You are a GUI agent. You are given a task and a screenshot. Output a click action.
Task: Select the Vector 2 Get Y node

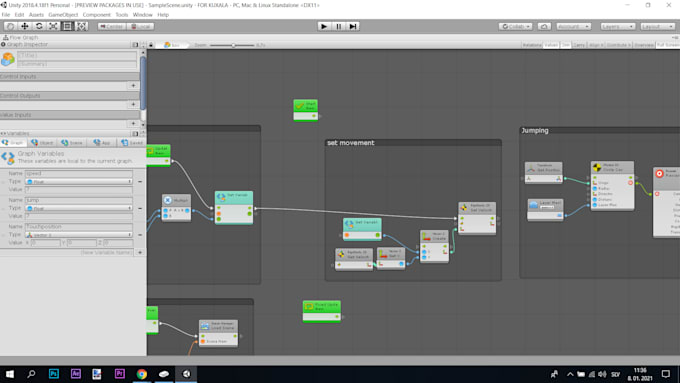(x=391, y=258)
